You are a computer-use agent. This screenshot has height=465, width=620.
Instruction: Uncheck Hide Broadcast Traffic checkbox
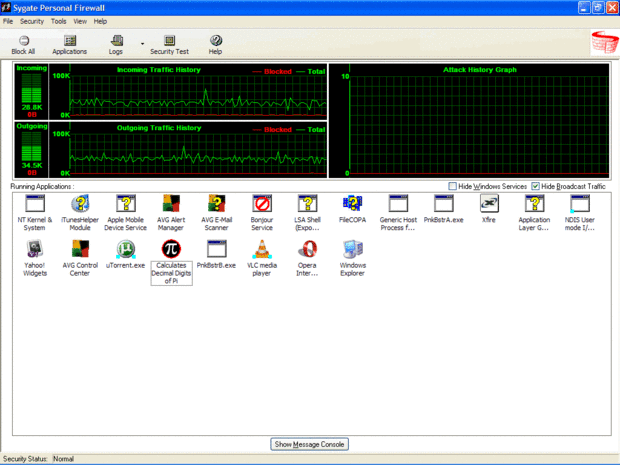535,186
